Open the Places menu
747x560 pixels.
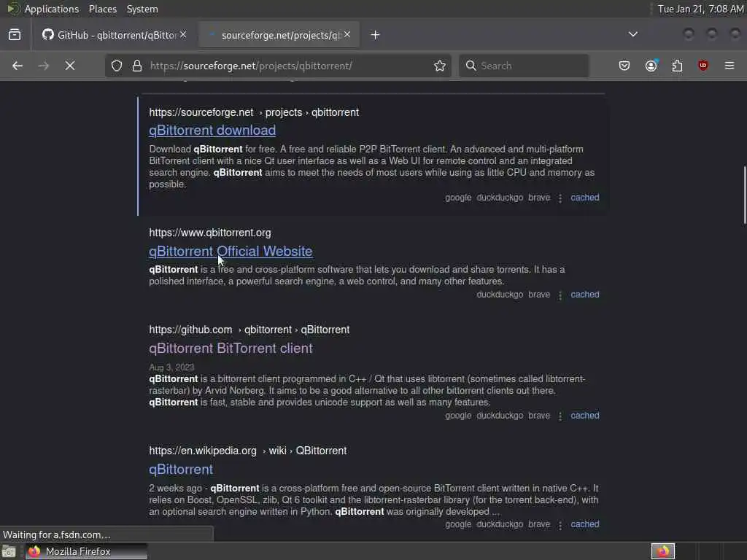point(102,9)
